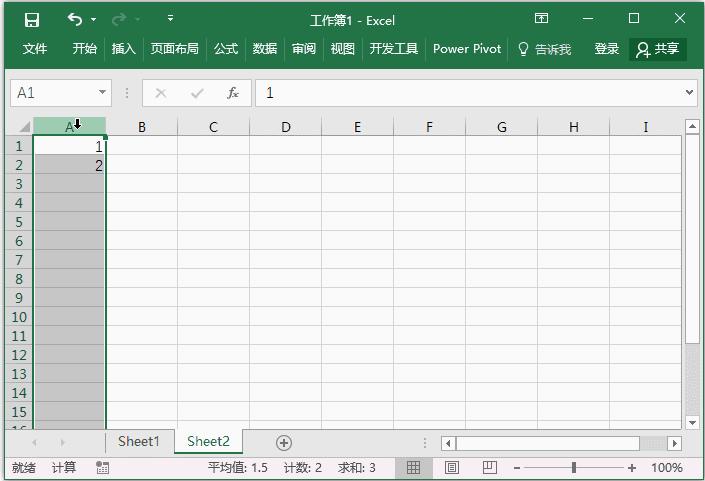705x481 pixels.
Task: Open the 文件 menu
Action: coord(34,49)
